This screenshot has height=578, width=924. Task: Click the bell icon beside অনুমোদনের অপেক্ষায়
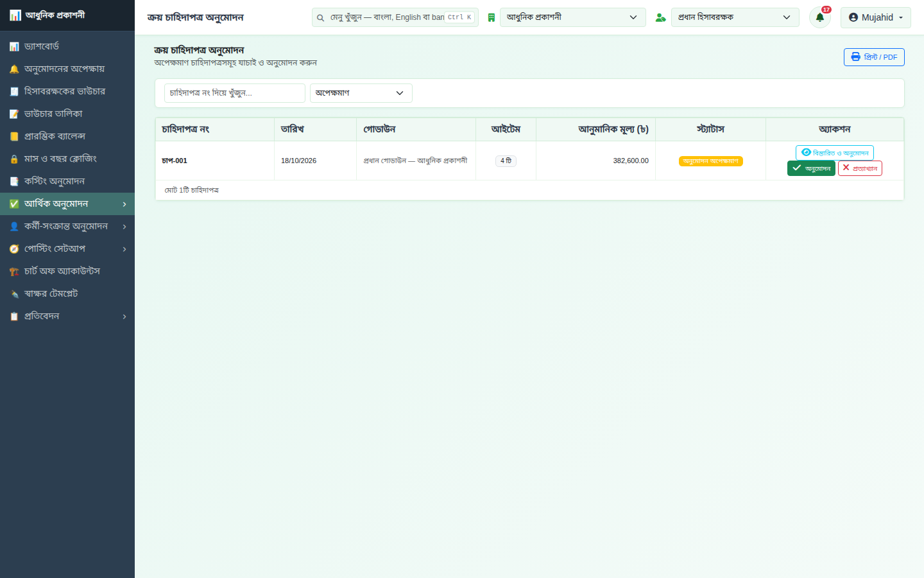(14, 69)
